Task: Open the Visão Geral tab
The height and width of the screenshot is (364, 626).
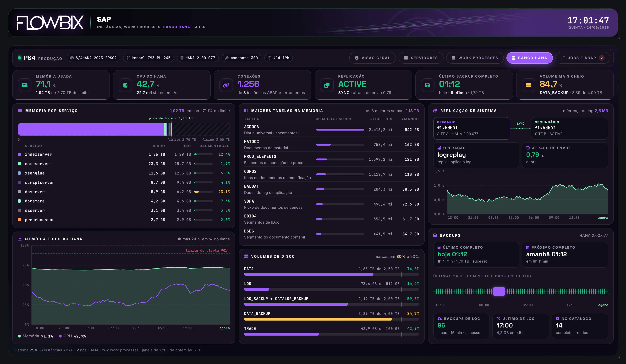Action: click(372, 58)
